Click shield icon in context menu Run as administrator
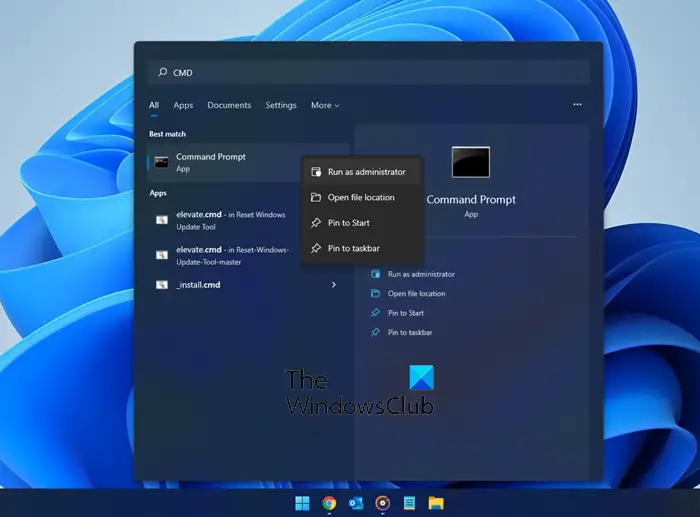Screen dimensions: 700x517 (316, 172)
